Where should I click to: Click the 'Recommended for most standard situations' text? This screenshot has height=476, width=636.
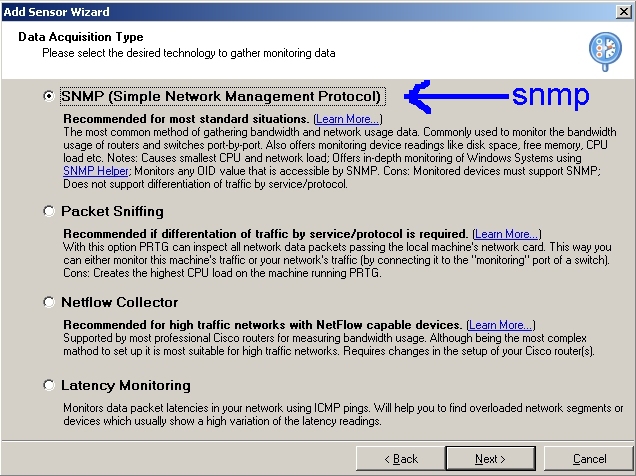point(186,119)
